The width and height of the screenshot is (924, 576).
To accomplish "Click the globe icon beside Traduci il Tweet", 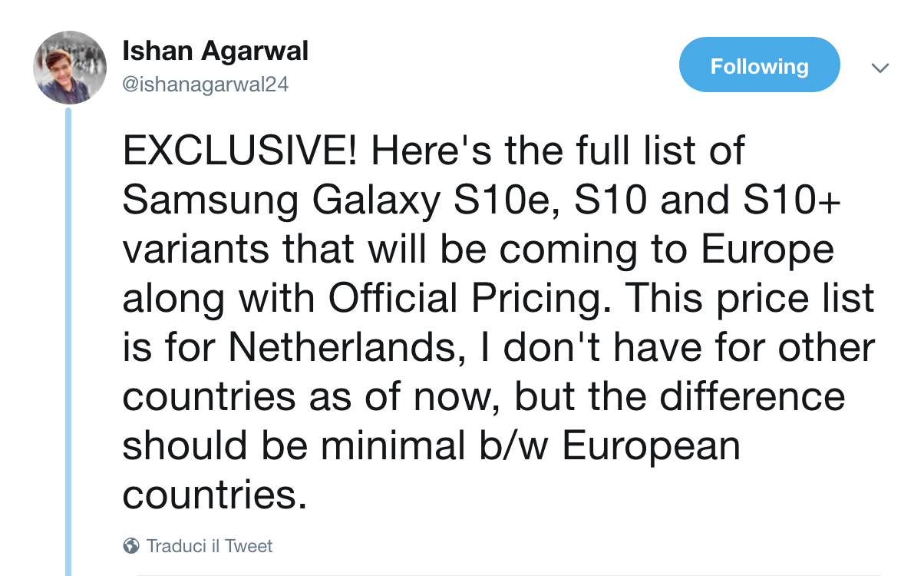I will click(131, 546).
